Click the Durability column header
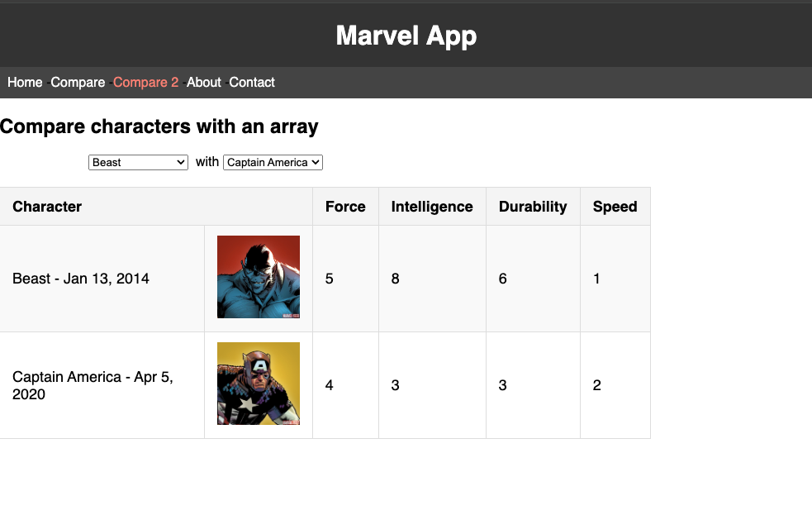 533,207
